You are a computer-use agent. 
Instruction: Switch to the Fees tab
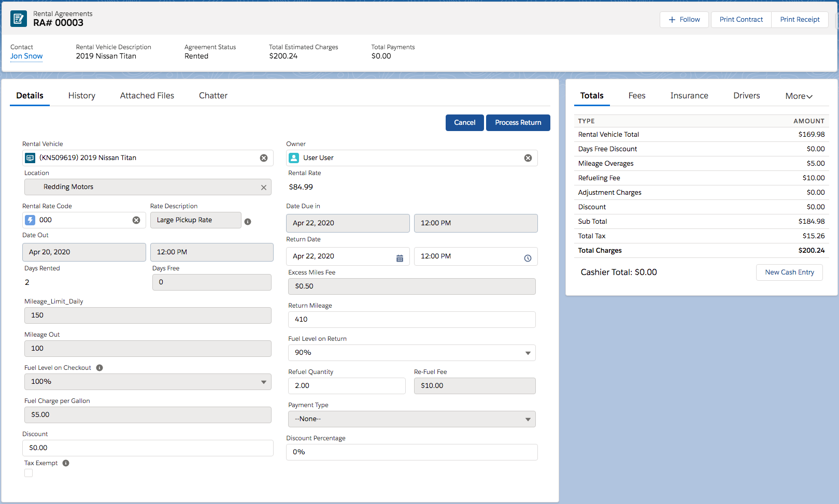(x=637, y=95)
